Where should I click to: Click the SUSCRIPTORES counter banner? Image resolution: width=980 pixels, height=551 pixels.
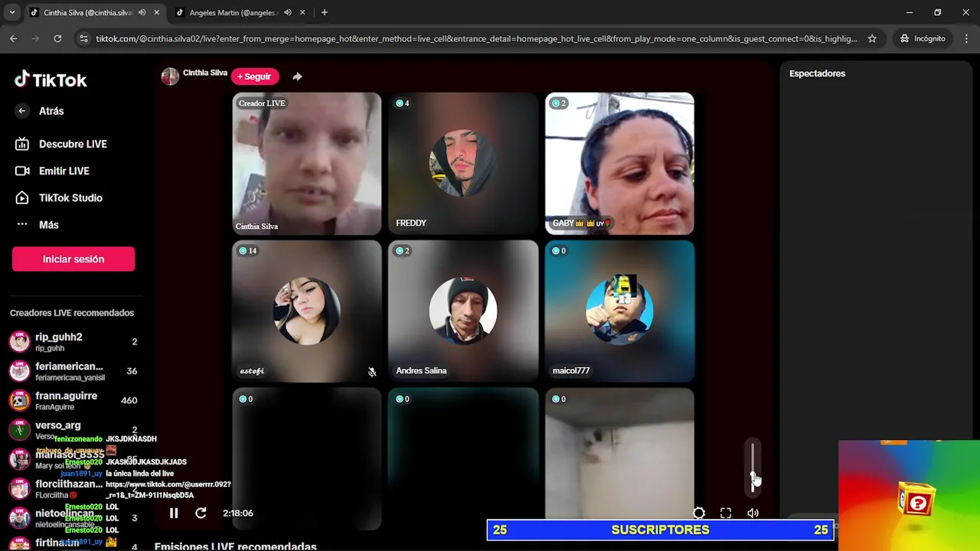coord(660,530)
